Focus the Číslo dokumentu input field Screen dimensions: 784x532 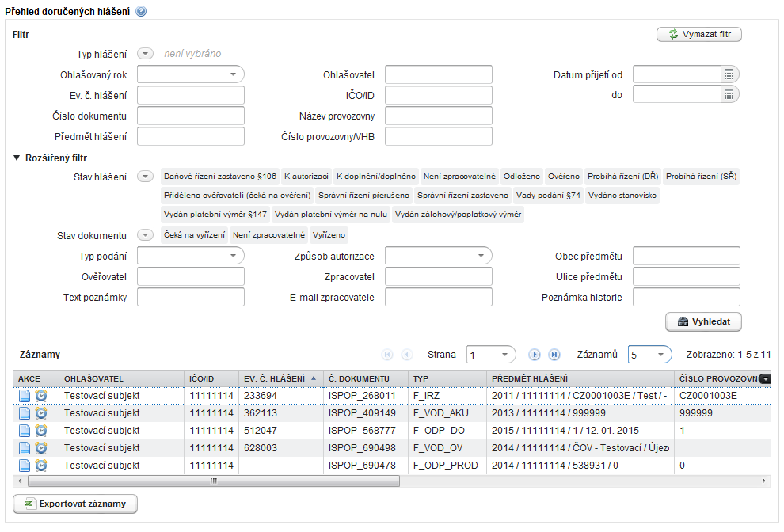pyautogui.click(x=191, y=116)
